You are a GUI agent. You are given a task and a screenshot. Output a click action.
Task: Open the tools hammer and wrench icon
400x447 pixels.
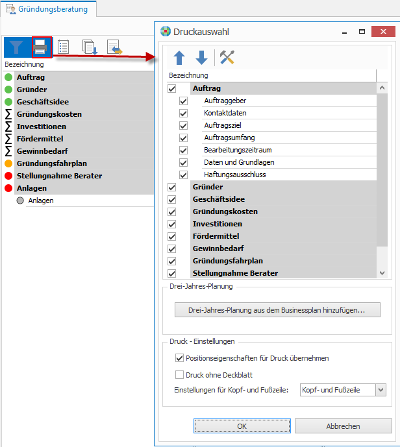pyautogui.click(x=227, y=57)
